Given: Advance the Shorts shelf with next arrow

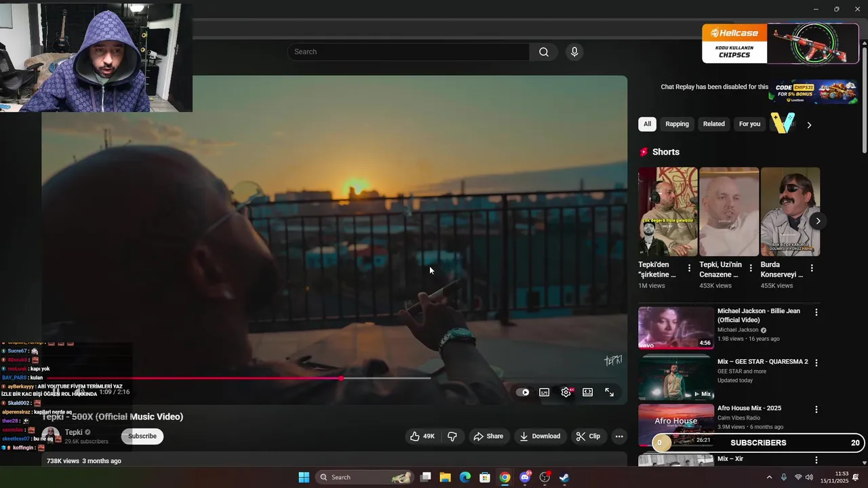Looking at the screenshot, I should coord(818,221).
